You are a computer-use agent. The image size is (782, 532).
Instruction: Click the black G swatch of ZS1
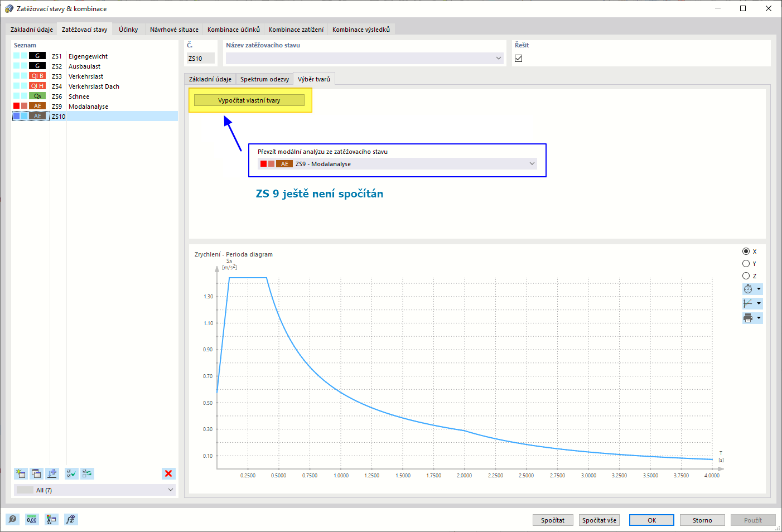(x=37, y=56)
